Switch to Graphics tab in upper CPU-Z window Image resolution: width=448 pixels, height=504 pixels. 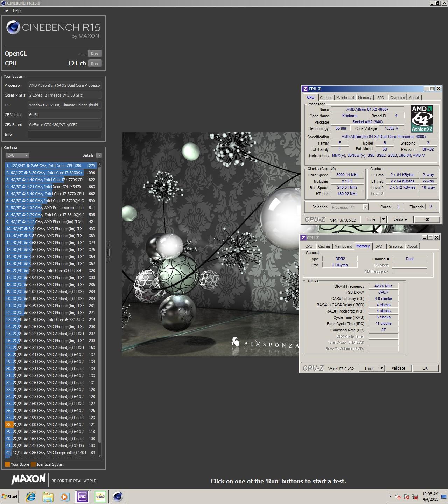point(397,98)
